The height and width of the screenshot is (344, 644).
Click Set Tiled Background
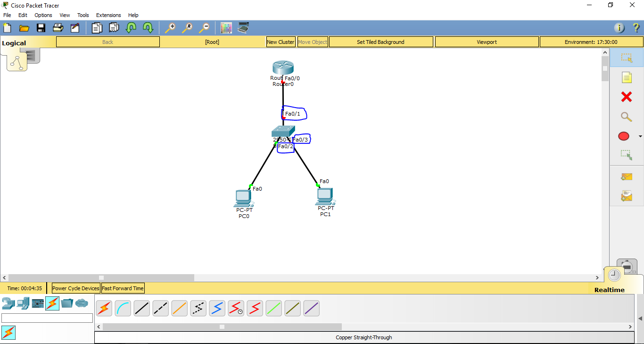(x=380, y=42)
